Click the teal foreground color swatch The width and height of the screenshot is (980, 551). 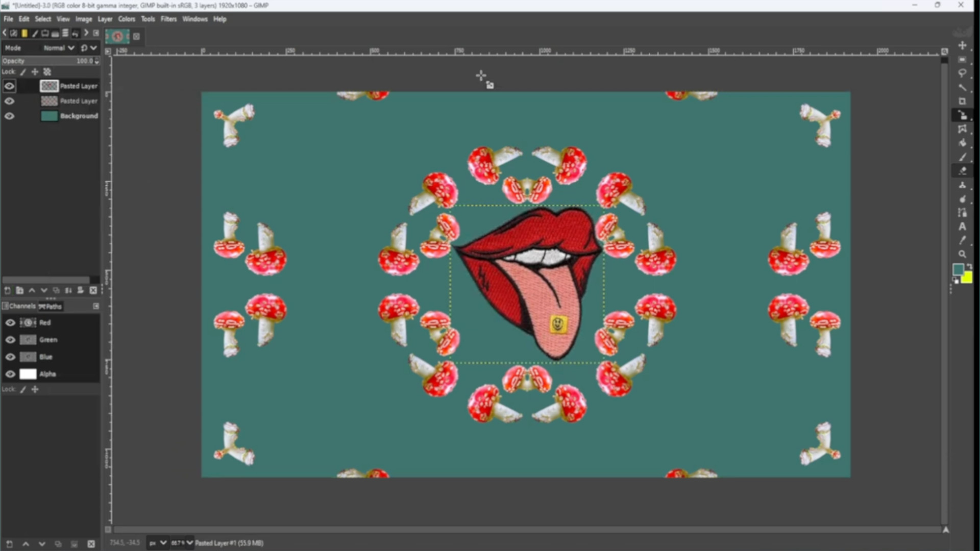pos(958,269)
